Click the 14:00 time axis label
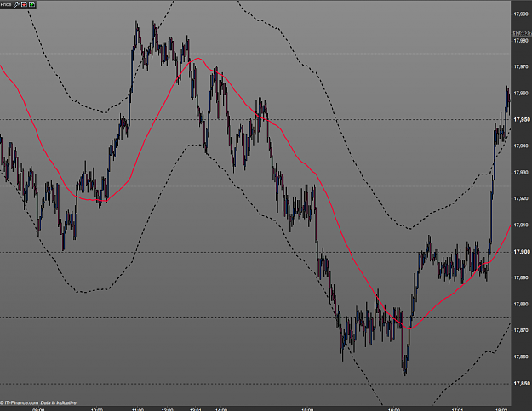This screenshot has width=532, height=411. 221,409
